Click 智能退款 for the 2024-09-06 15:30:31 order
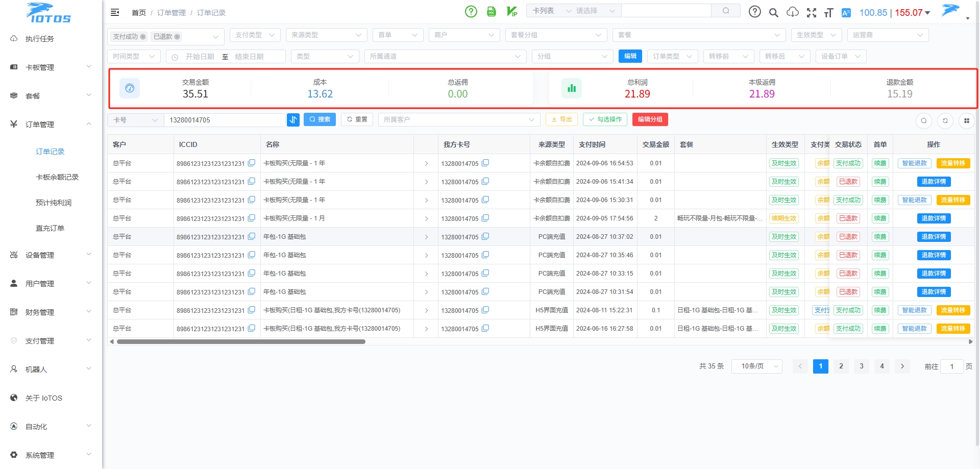Screen dimensions: 980x469 tap(914, 200)
